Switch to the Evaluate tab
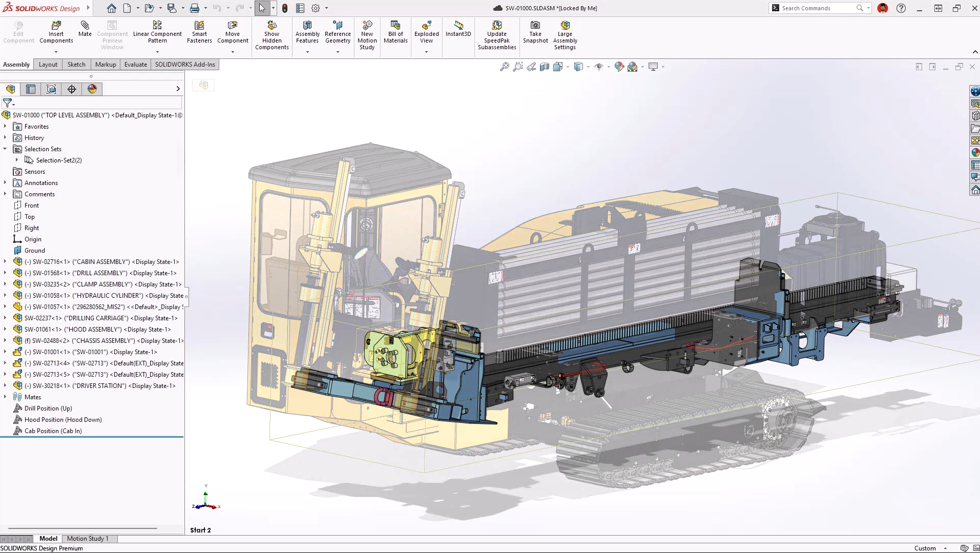Image resolution: width=980 pixels, height=553 pixels. click(135, 64)
